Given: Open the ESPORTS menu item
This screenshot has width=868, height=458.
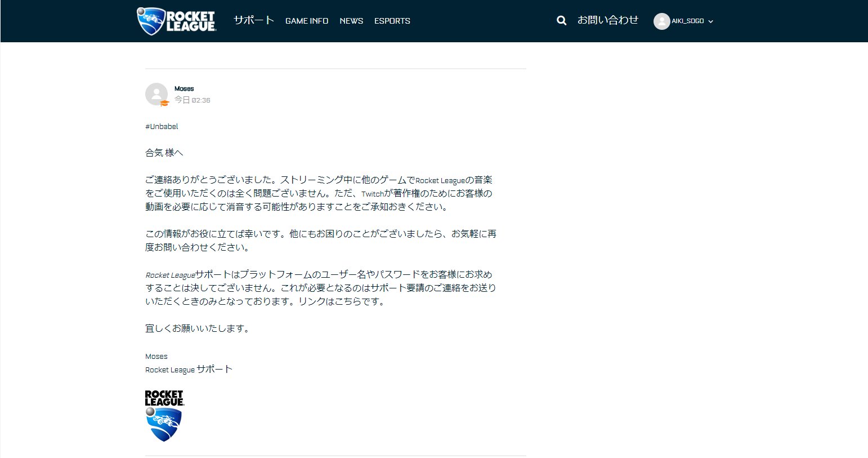Looking at the screenshot, I should tap(392, 21).
